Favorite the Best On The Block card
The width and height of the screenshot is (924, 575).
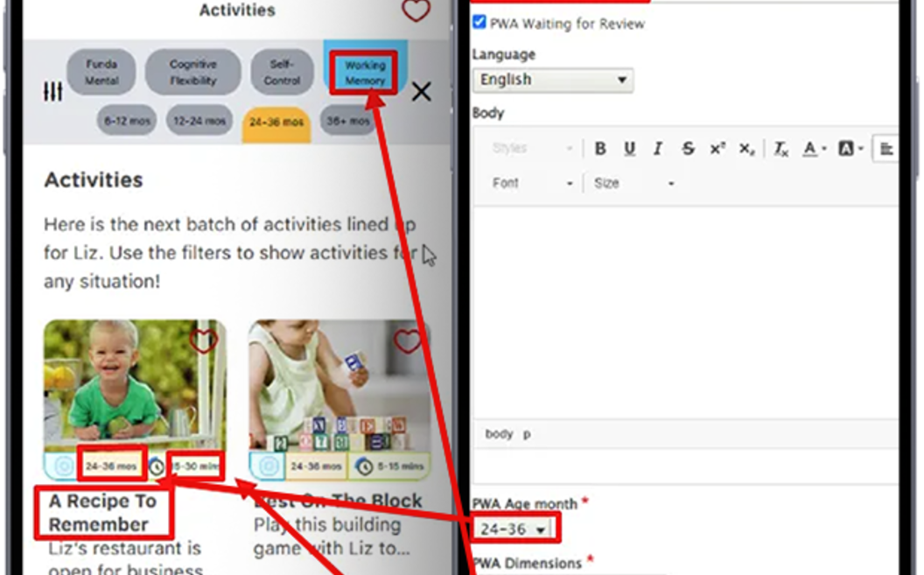[x=408, y=340]
